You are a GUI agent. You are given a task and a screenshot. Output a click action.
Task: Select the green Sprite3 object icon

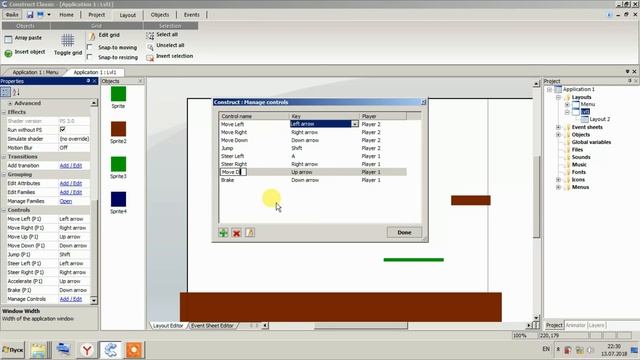[118, 164]
